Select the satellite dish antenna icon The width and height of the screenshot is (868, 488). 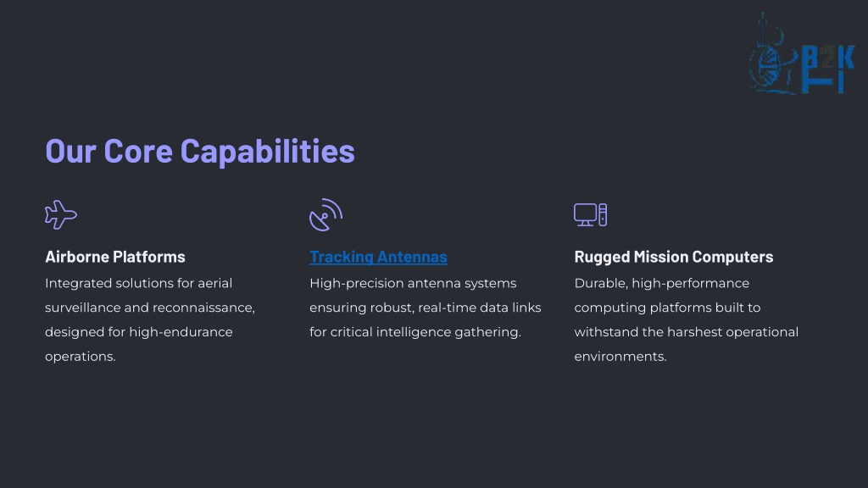(325, 214)
